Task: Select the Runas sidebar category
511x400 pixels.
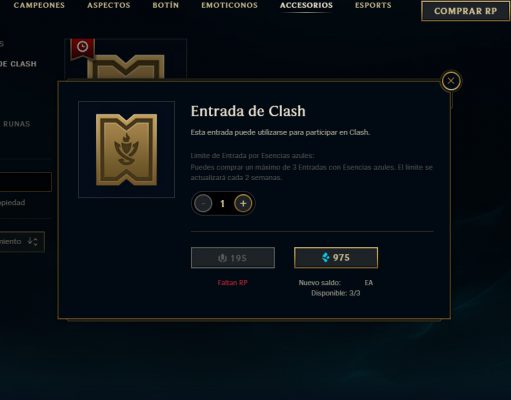Action: 16,124
